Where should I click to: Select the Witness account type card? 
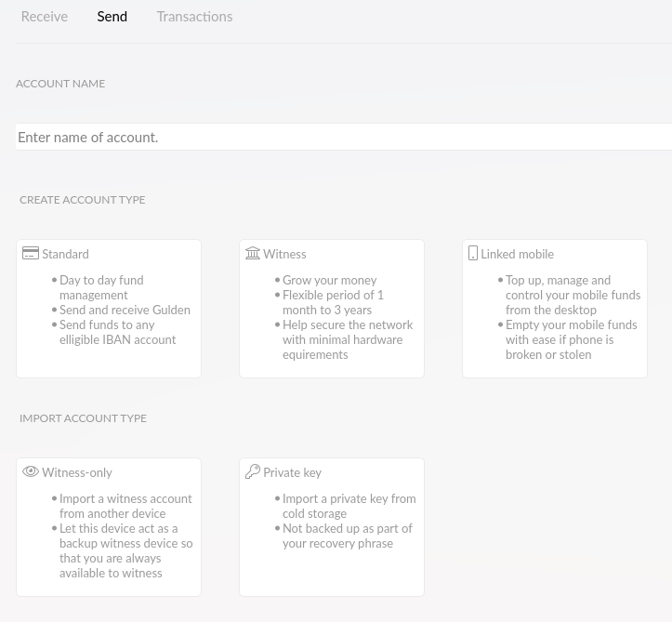point(332,366)
